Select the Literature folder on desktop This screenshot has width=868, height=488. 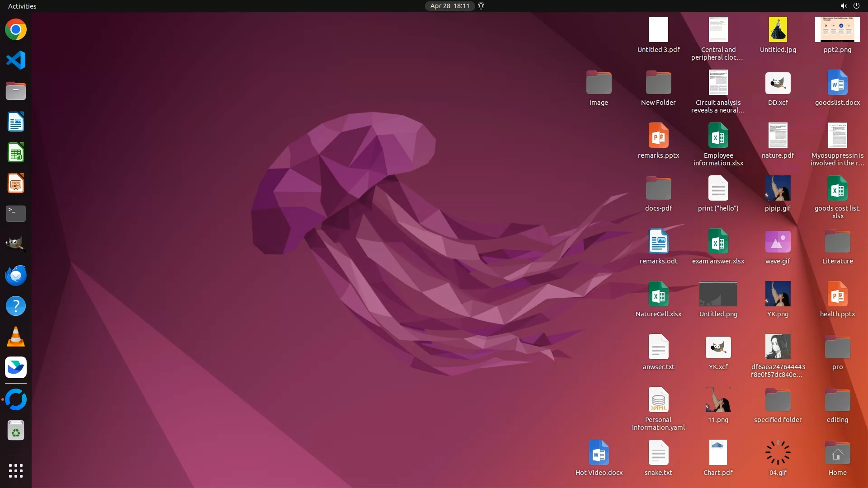[837, 242]
